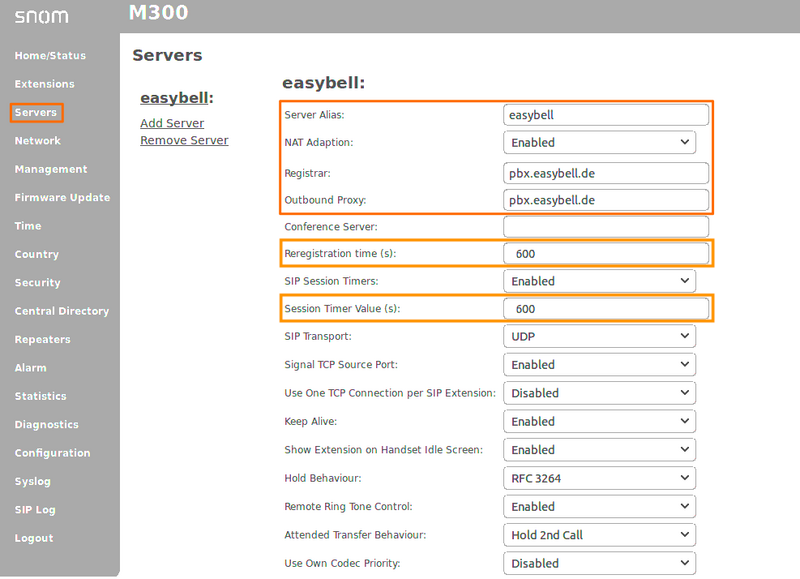The image size is (800, 579).
Task: Expand the Hold Behaviour dropdown
Action: click(x=599, y=479)
